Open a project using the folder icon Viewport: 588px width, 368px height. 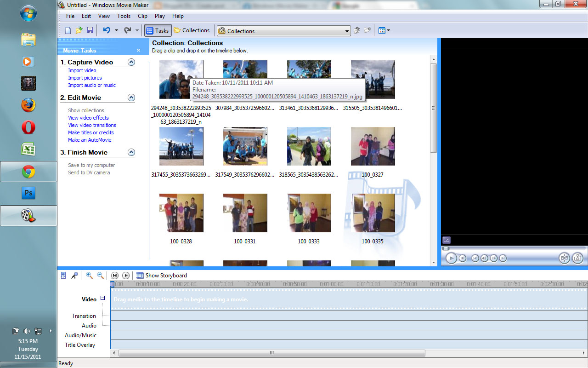coord(79,30)
